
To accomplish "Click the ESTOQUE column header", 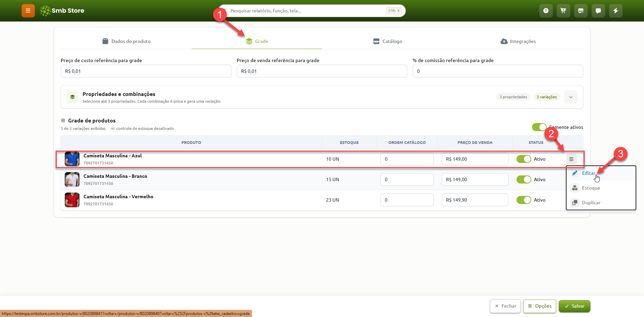I will 349,143.
